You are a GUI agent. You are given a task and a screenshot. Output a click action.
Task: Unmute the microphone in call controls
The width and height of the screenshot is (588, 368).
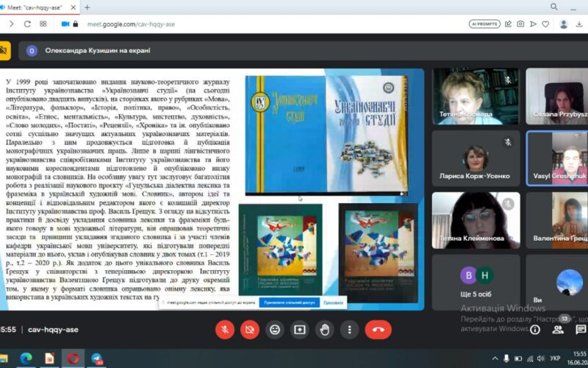[x=224, y=330]
